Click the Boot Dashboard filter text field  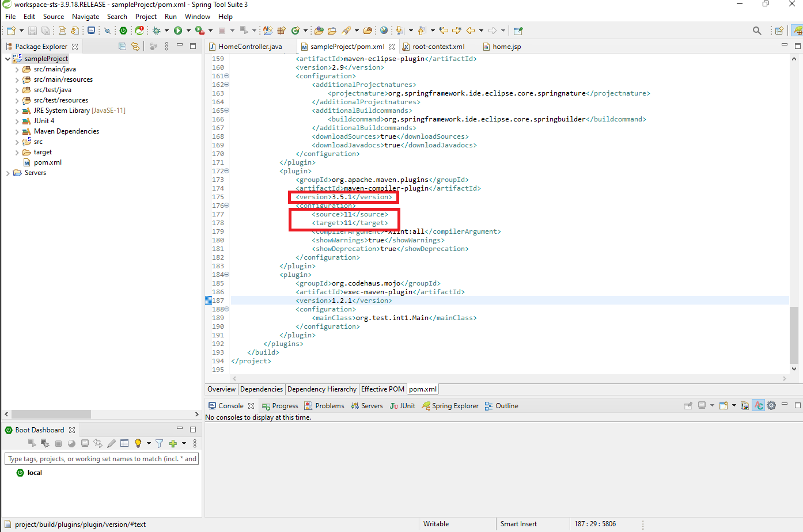pos(102,459)
